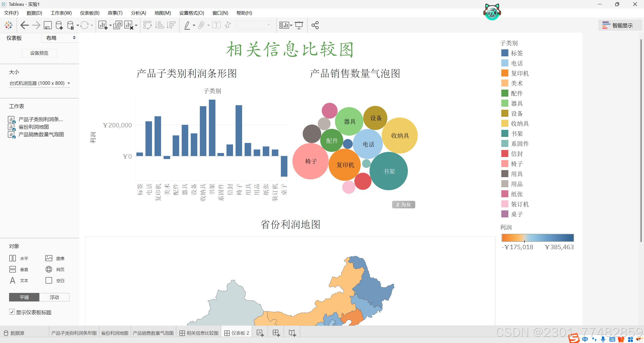Select the 平铺 layout toggle
Viewport: 644px width, 343px height.
[x=24, y=297]
